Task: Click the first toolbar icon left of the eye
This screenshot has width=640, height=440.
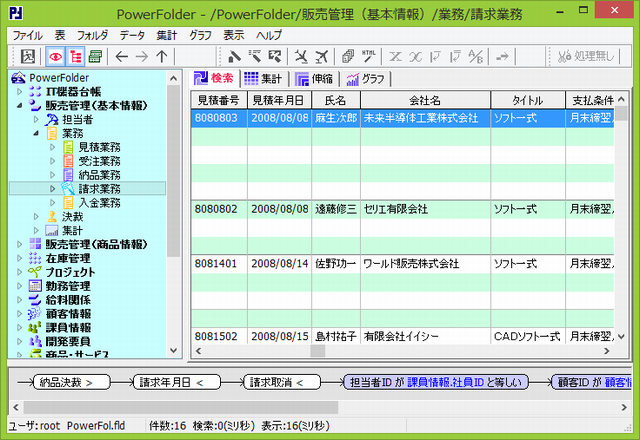Action: (28, 56)
